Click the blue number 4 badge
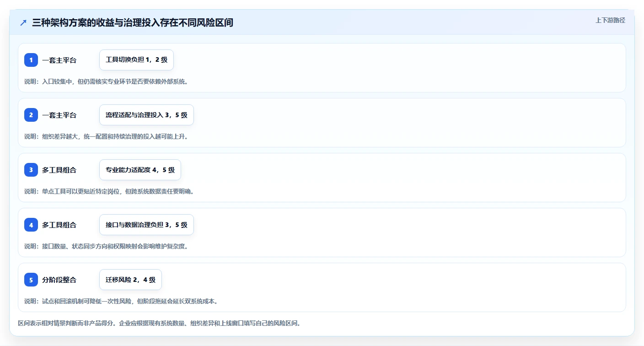This screenshot has width=644, height=346. pos(31,225)
